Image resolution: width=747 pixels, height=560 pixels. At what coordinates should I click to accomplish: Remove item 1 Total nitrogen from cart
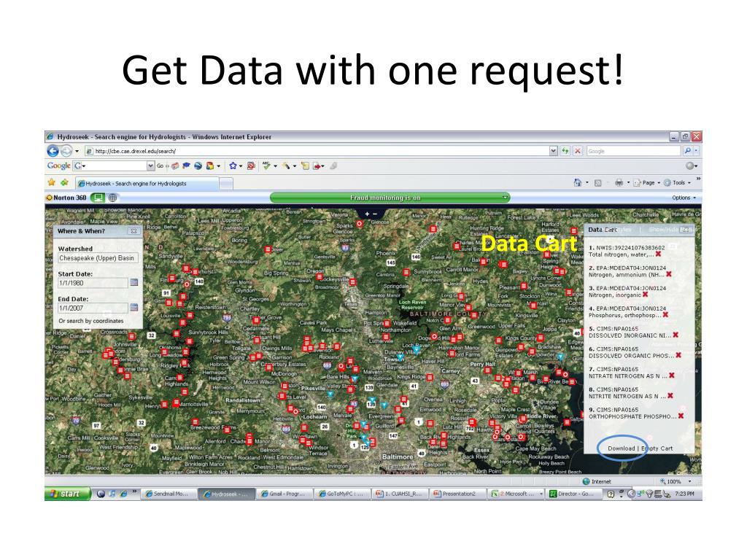tap(659, 254)
